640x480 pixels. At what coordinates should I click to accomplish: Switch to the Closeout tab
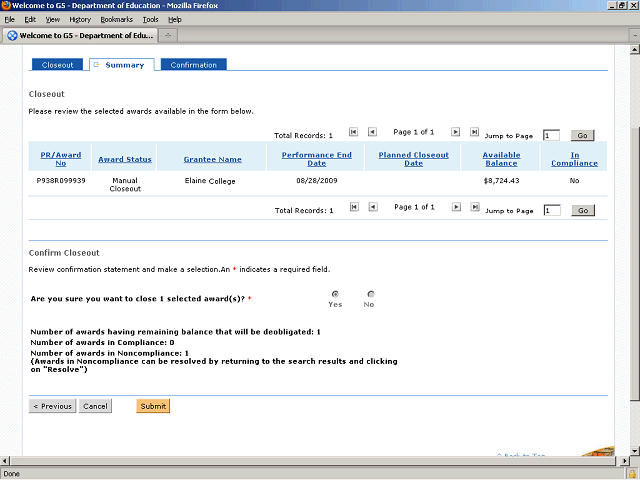pos(57,65)
